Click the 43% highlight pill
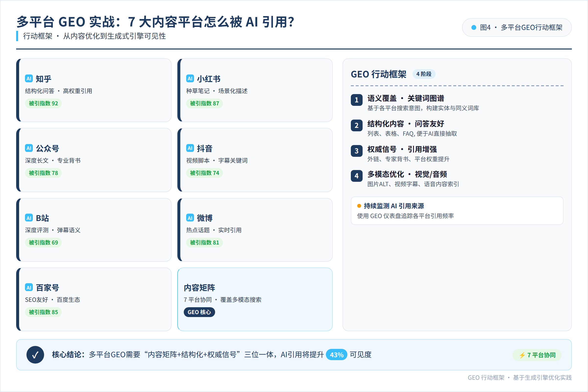 (336, 355)
